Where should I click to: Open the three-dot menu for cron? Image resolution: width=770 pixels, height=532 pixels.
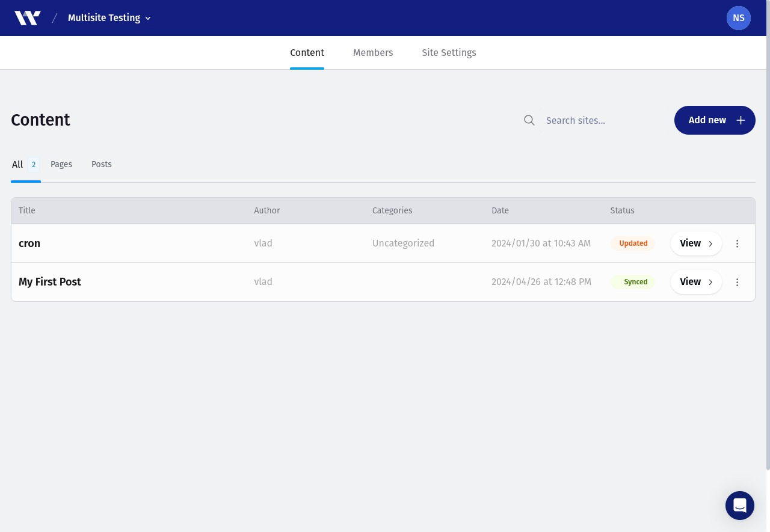(738, 243)
